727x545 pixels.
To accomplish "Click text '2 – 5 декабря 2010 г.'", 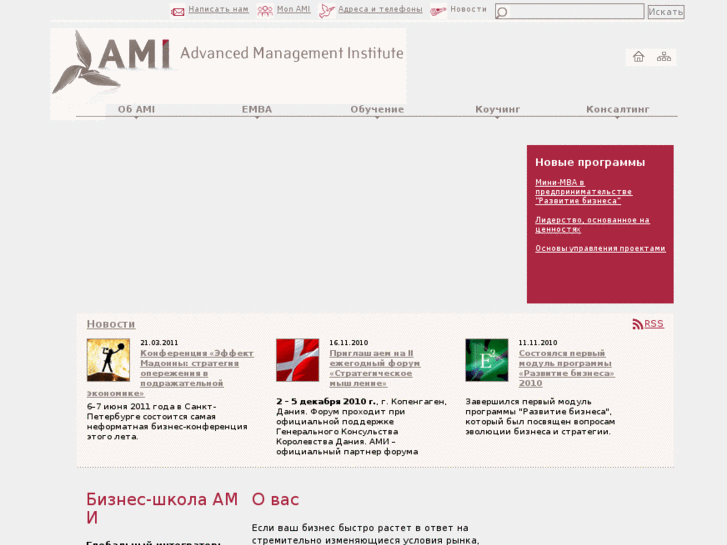I will [326, 402].
